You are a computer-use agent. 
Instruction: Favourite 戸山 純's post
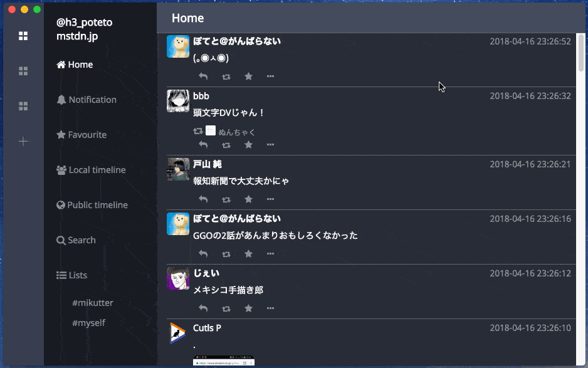coord(249,199)
